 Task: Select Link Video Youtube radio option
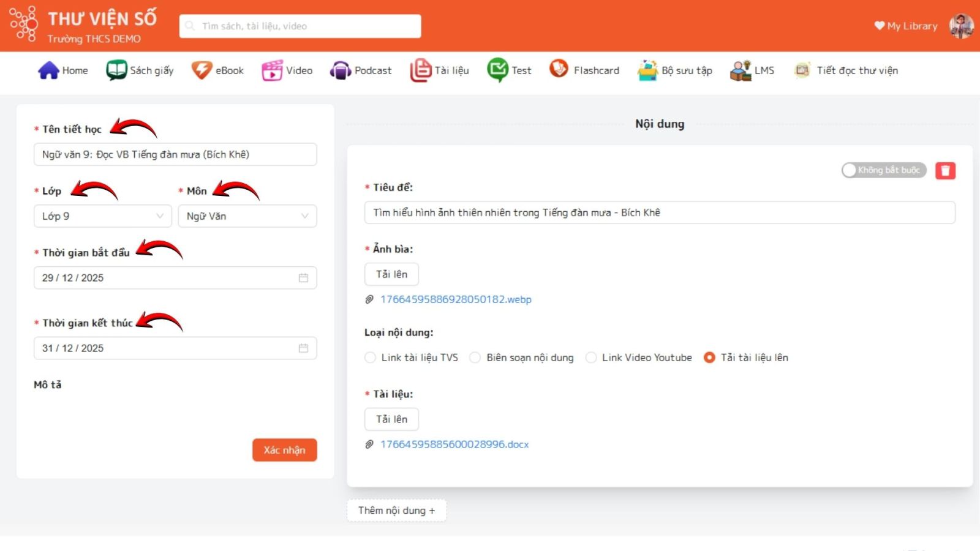pos(591,358)
